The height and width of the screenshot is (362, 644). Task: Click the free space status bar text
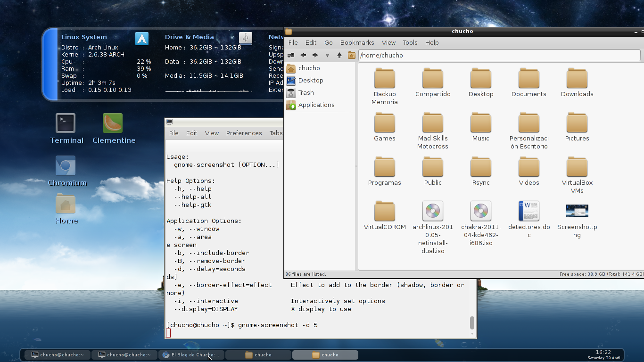601,274
